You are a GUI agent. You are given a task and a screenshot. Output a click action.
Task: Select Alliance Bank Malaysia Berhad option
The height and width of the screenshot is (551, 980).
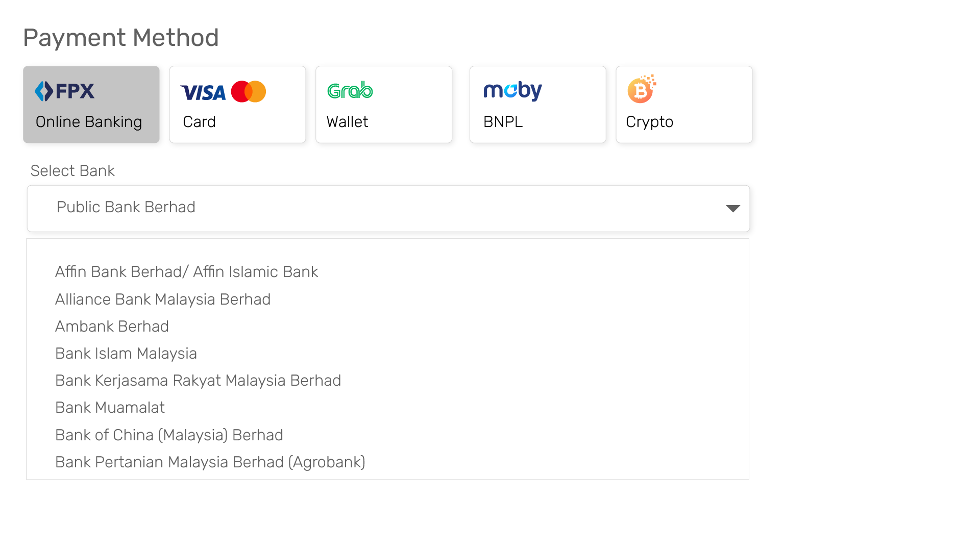click(163, 299)
